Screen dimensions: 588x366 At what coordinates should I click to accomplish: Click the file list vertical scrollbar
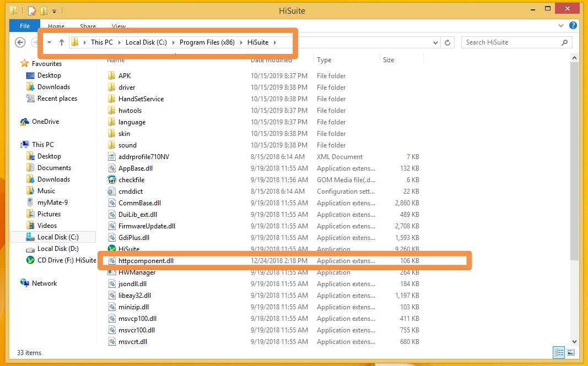(x=574, y=161)
